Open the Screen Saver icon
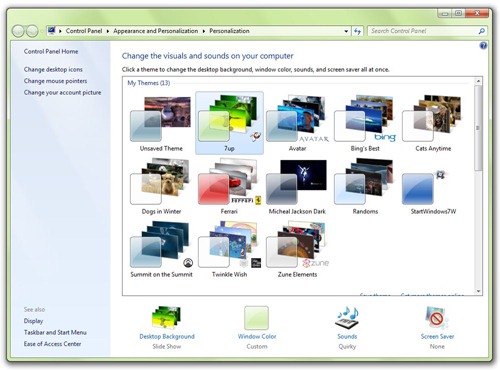The height and width of the screenshot is (370, 500). [437, 318]
